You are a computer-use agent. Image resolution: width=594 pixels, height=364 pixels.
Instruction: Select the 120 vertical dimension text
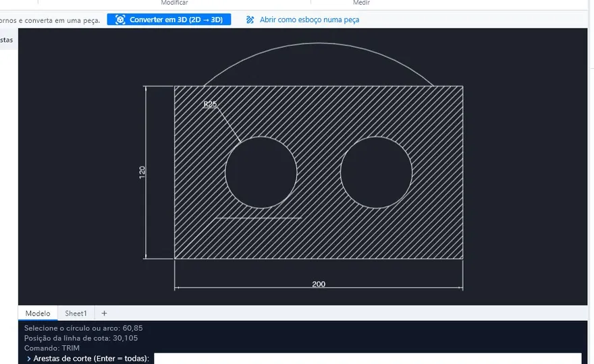click(x=142, y=172)
